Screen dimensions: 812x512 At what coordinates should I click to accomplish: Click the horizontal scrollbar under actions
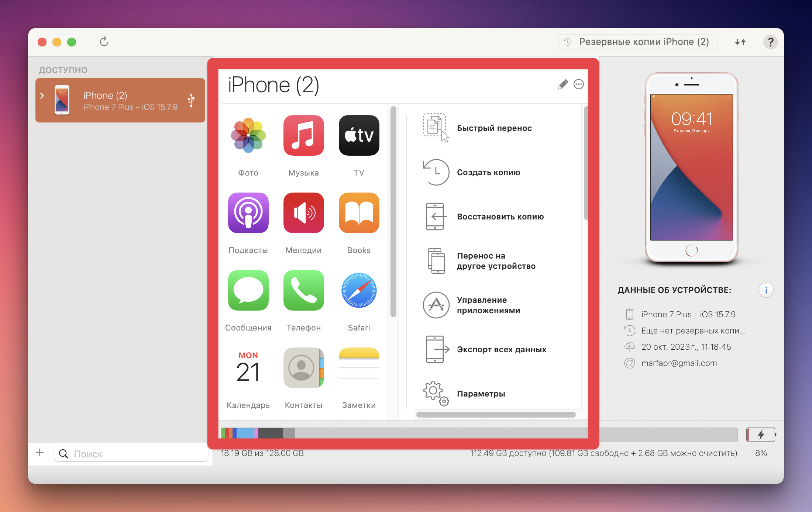[496, 415]
